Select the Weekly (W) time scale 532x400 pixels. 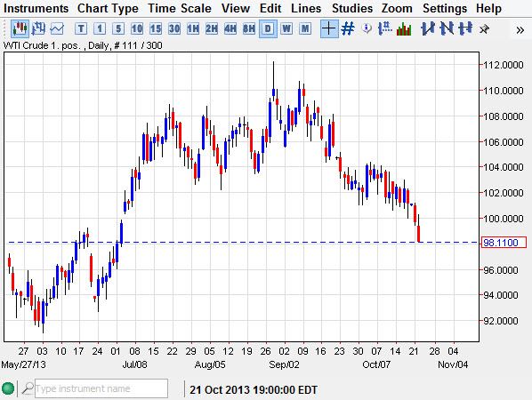286,28
